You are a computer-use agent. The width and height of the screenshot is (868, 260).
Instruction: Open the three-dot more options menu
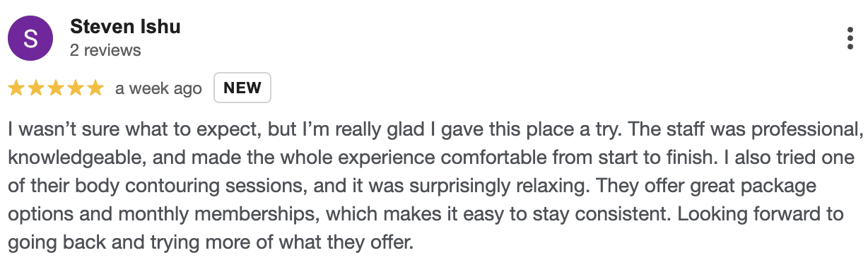850,39
